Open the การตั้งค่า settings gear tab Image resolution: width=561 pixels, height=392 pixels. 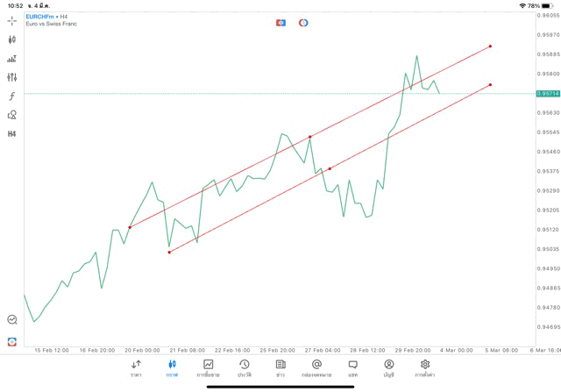click(x=425, y=368)
